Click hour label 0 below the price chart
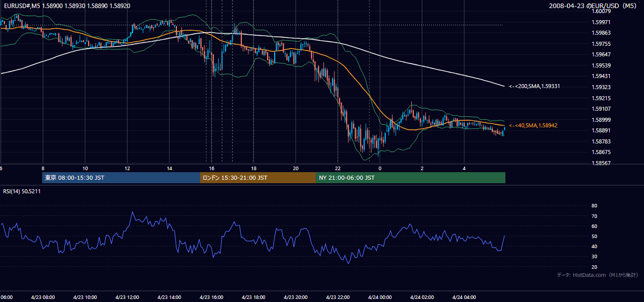 [380, 169]
